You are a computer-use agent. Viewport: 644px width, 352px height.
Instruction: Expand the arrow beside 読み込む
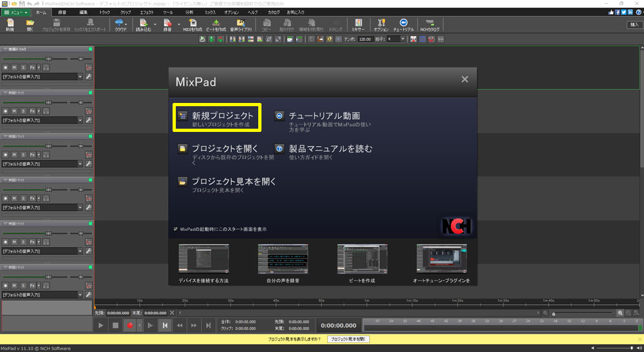pyautogui.click(x=155, y=24)
